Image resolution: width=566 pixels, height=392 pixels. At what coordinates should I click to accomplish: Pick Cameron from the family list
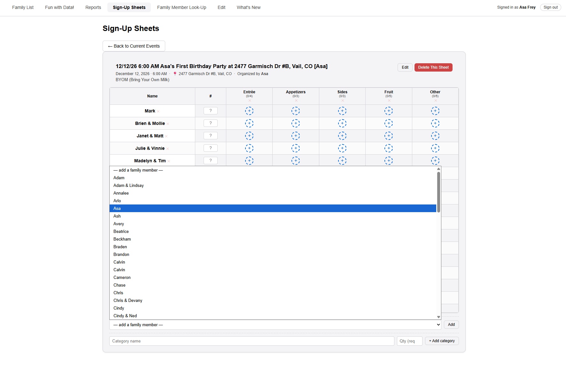[x=273, y=277]
